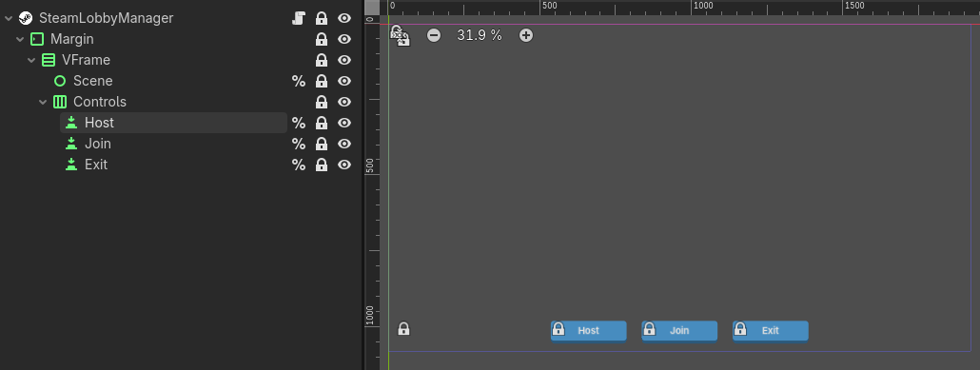This screenshot has width=980, height=370.
Task: Open the script attached to SteamLobbyManager
Action: [299, 18]
